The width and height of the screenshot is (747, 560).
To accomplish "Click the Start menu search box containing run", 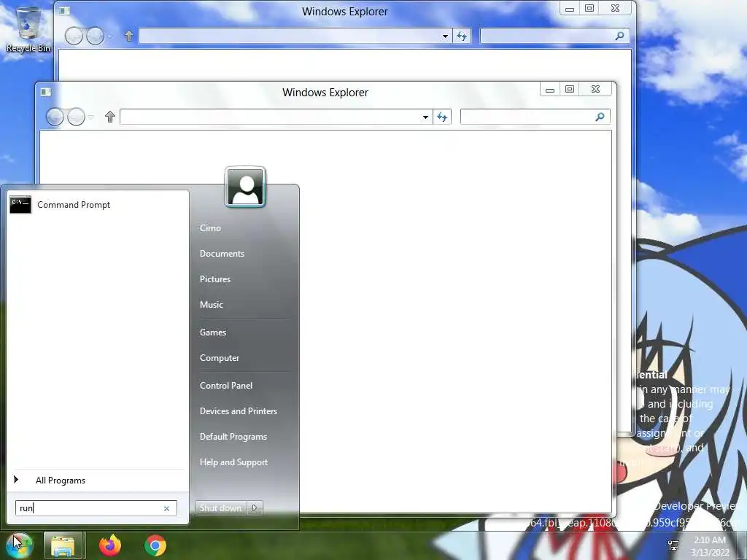I will click(x=96, y=508).
